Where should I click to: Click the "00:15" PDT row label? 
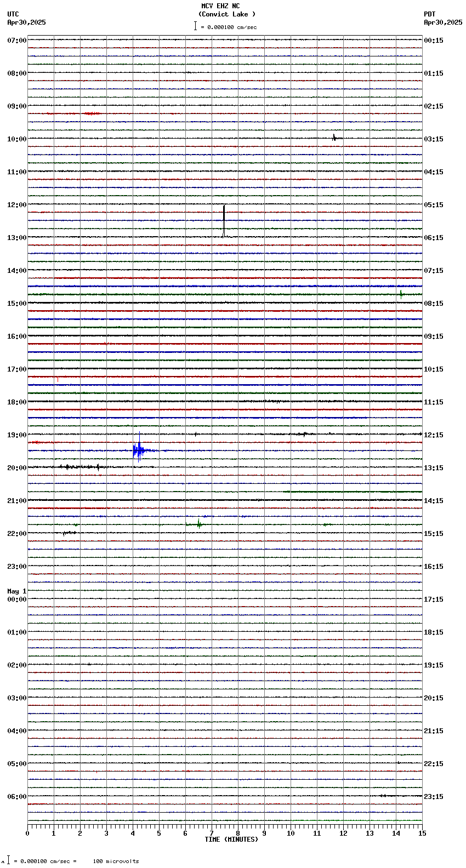tap(434, 41)
